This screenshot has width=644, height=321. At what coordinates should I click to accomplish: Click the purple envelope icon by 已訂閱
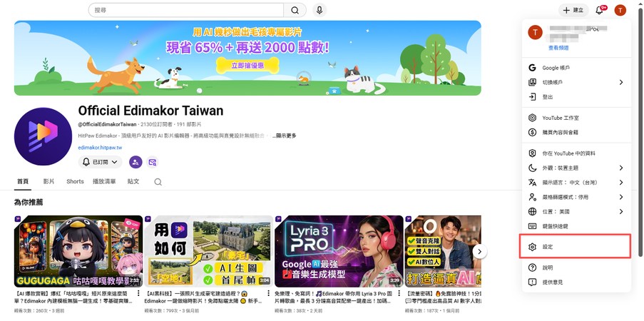tap(153, 162)
